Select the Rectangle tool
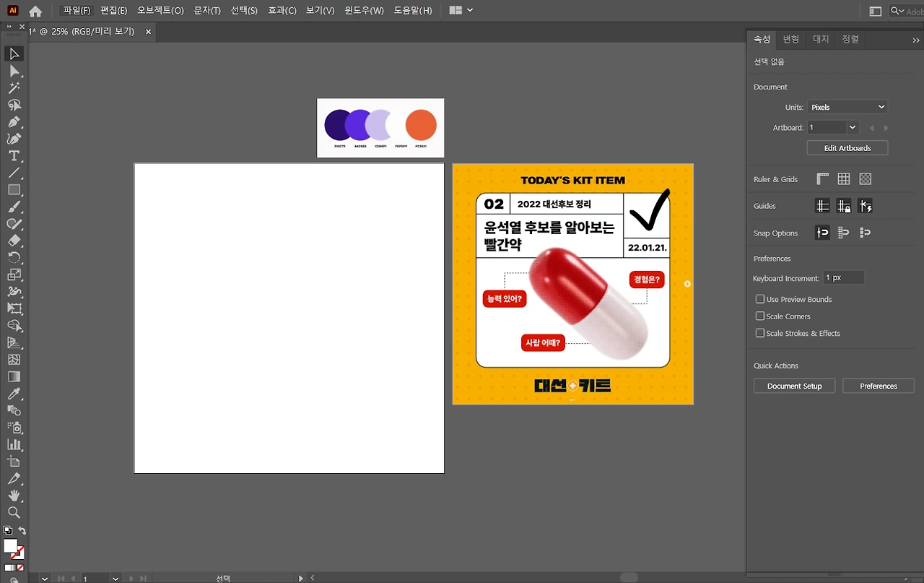Screen dimensions: 924x583 pyautogui.click(x=14, y=190)
